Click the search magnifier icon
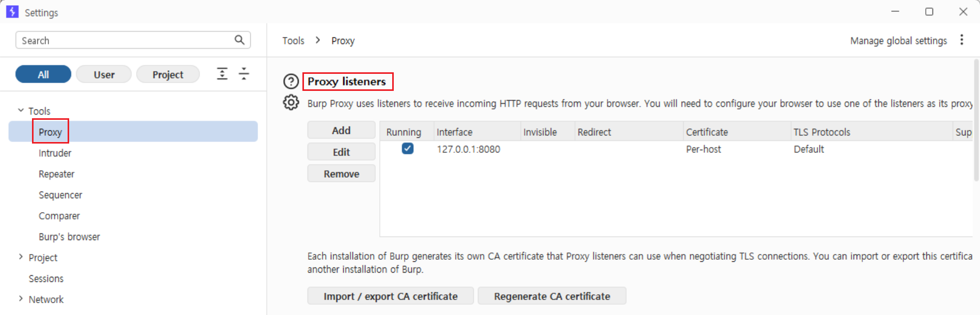Screen dimensions: 980x315 (239, 40)
